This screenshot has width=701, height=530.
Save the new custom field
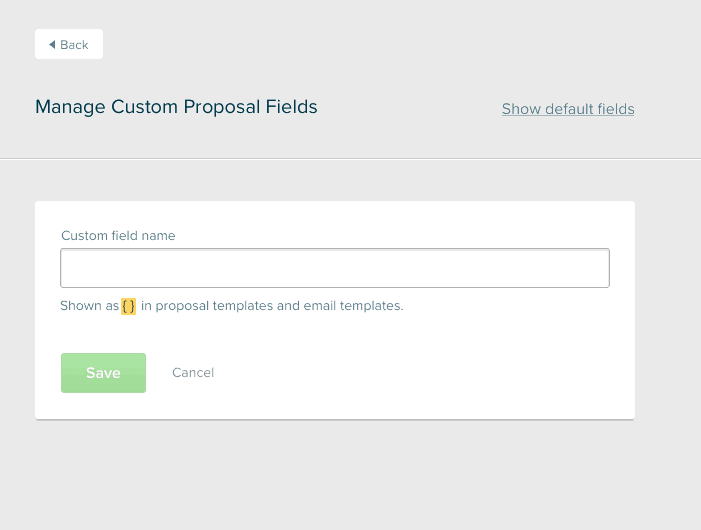click(103, 373)
